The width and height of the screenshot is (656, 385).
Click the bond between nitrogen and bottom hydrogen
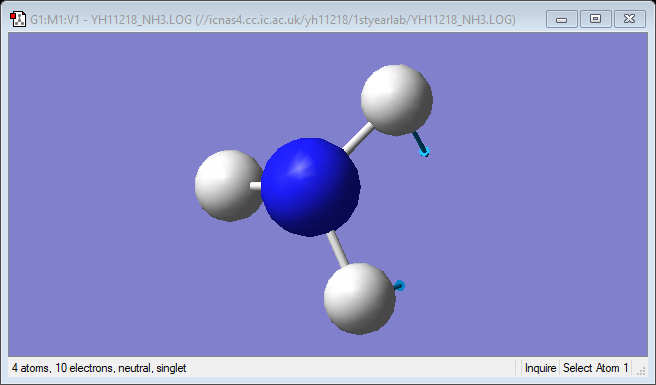click(337, 249)
